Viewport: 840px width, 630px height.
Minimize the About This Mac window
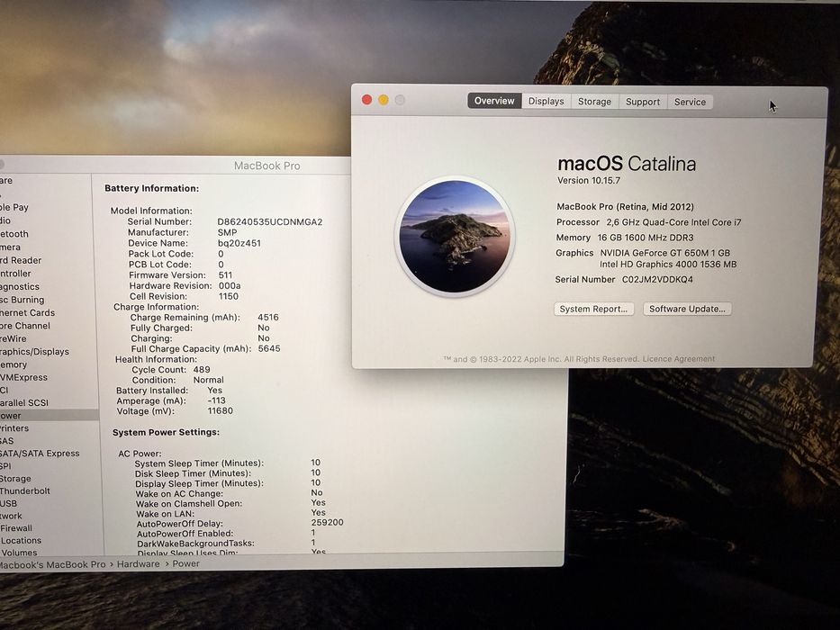pyautogui.click(x=384, y=100)
